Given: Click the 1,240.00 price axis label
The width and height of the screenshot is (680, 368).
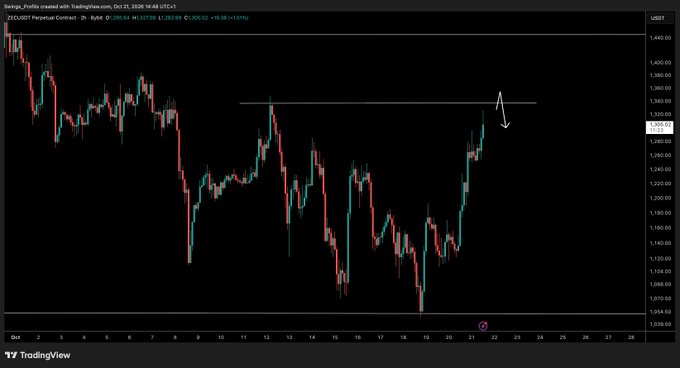Looking at the screenshot, I should (x=660, y=169).
